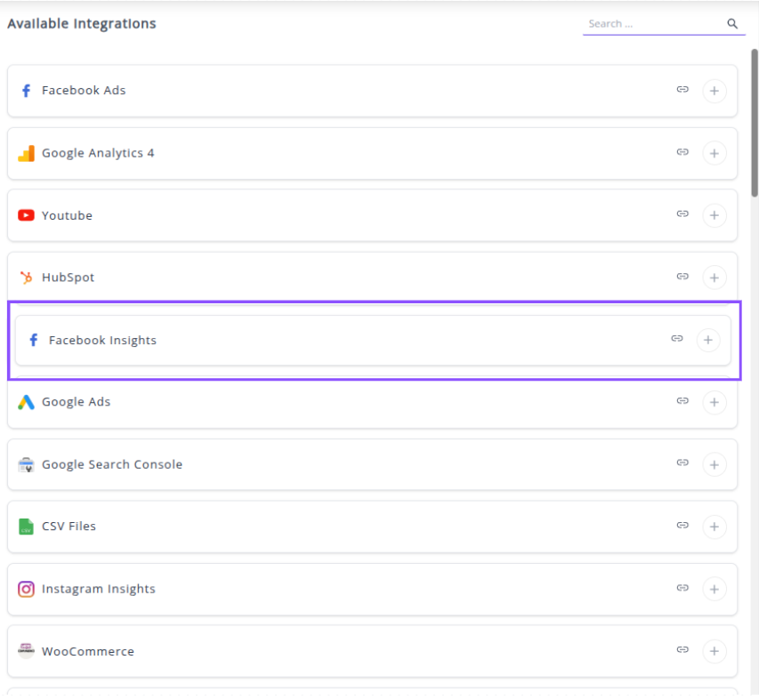This screenshot has width=759, height=700.
Task: Select the Facebook Insights integration row
Action: 356,340
